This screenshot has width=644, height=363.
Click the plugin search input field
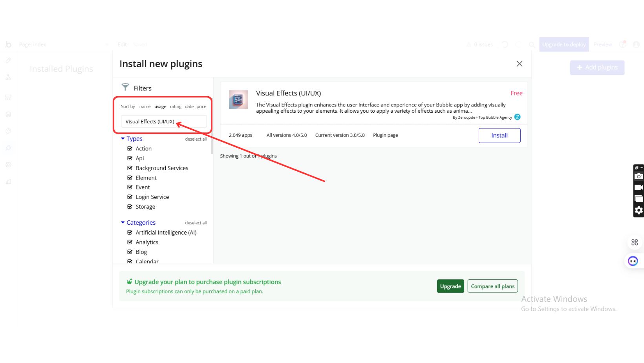(164, 121)
